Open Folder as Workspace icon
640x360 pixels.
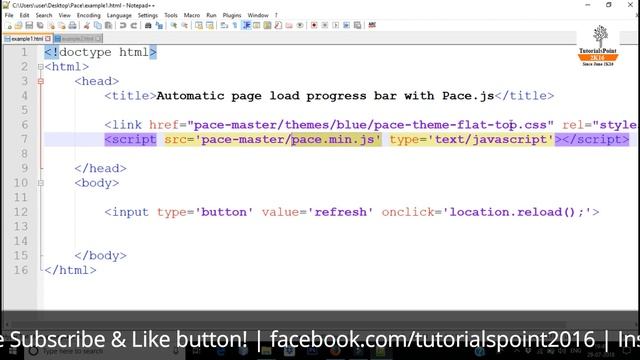click(x=289, y=25)
